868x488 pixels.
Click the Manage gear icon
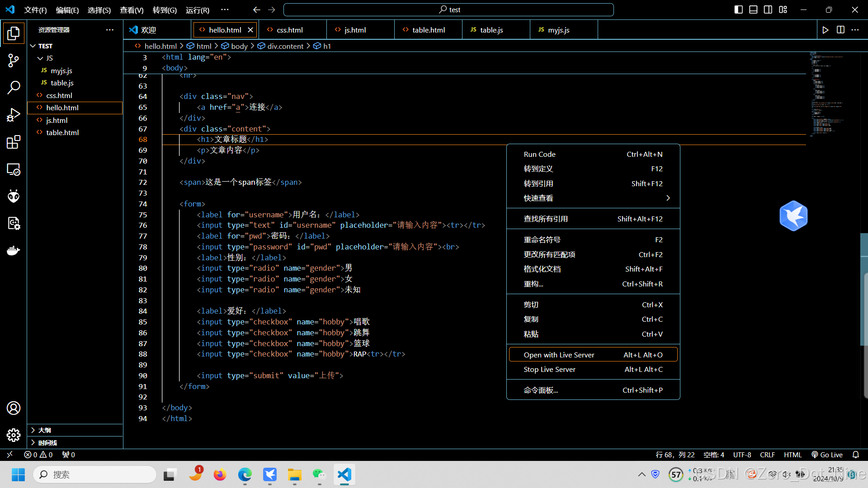tap(14, 435)
